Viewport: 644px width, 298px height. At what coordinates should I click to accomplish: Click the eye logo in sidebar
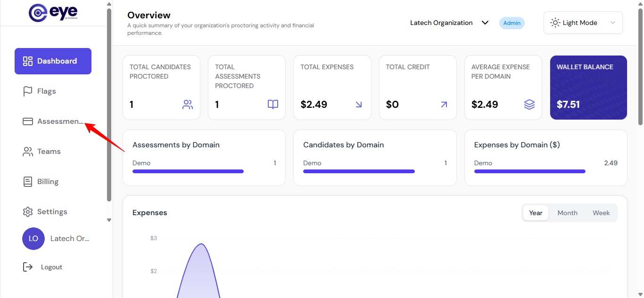pos(53,12)
